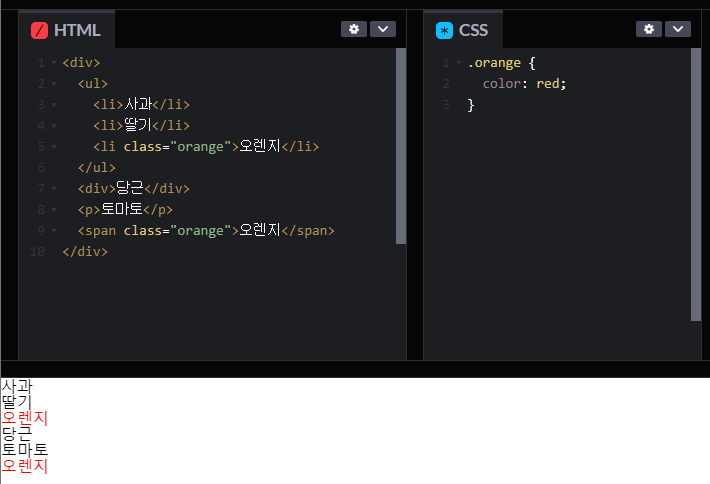The width and height of the screenshot is (710, 484).
Task: Collapse fold arrow on HTML line 5
Action: click(54, 147)
